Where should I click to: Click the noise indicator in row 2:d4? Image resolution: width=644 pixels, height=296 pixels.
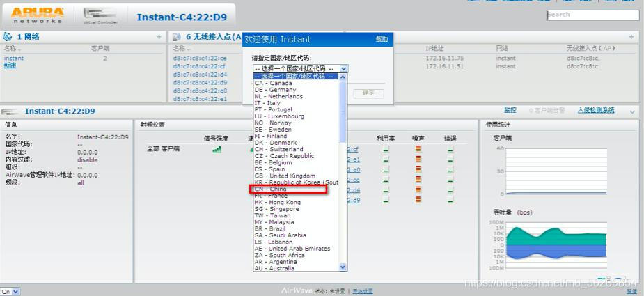tap(418, 189)
